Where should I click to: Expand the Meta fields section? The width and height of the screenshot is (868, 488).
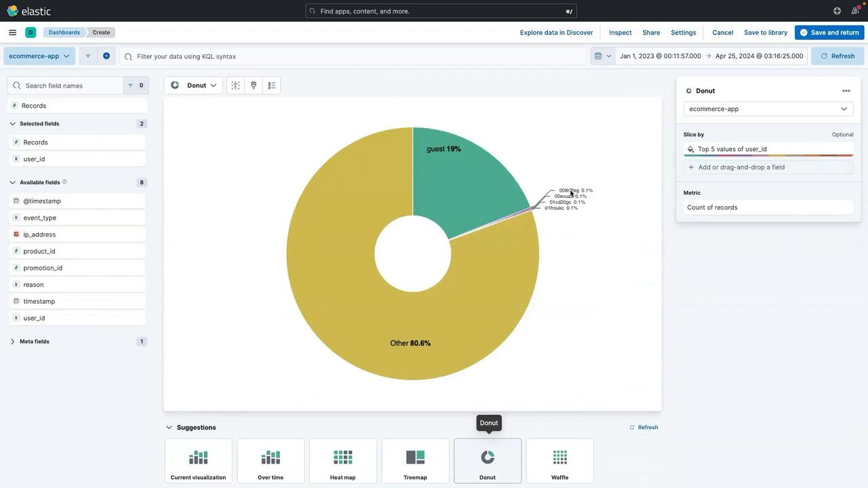[x=13, y=342]
